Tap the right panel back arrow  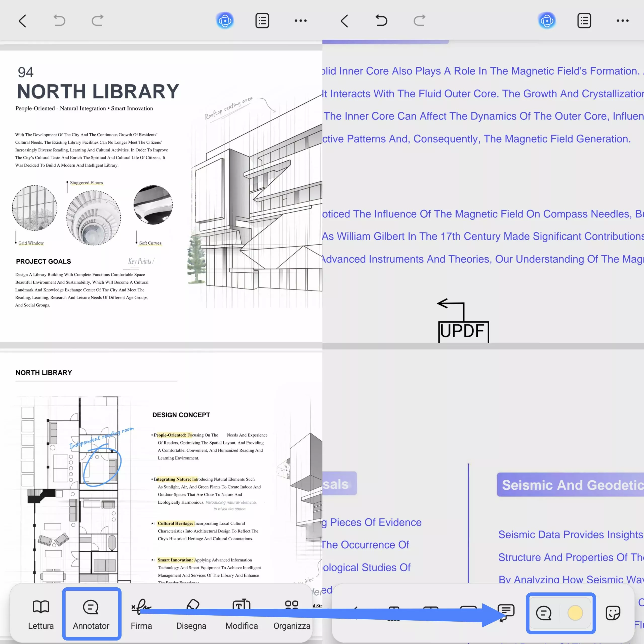tap(344, 21)
